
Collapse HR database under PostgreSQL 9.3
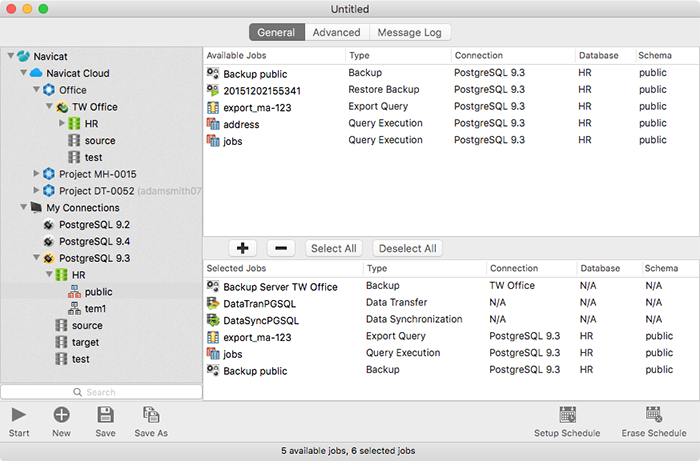point(50,274)
